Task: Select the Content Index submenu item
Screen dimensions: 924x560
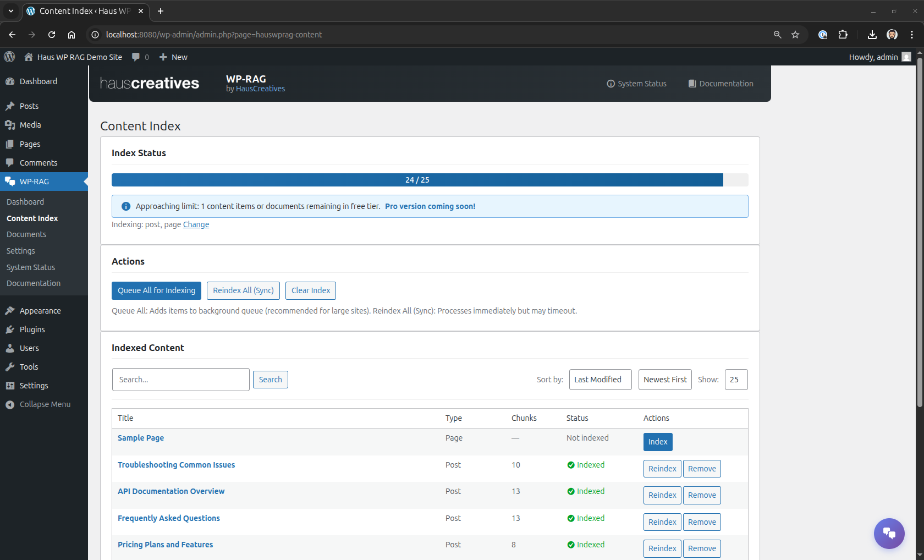Action: (32, 218)
